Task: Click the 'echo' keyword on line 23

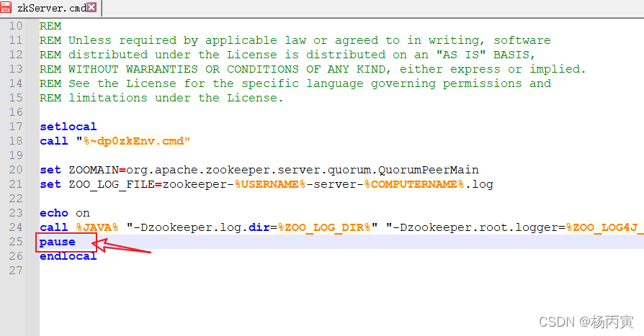Action: 54,213
